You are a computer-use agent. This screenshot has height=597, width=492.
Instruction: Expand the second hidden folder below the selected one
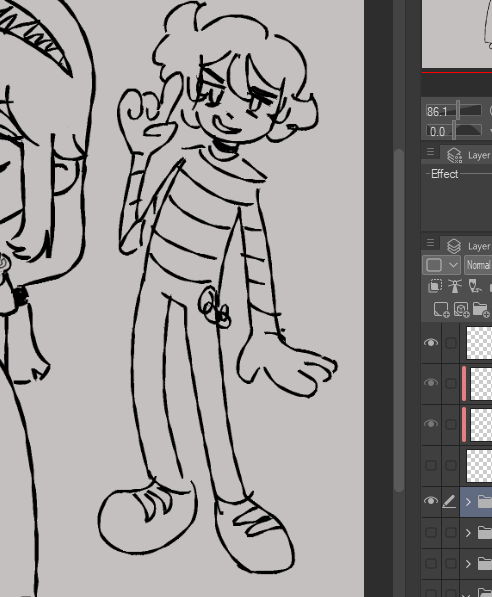pos(468,563)
